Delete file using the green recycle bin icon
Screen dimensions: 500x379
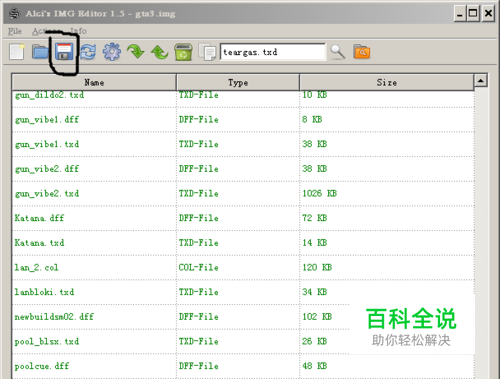[x=183, y=52]
